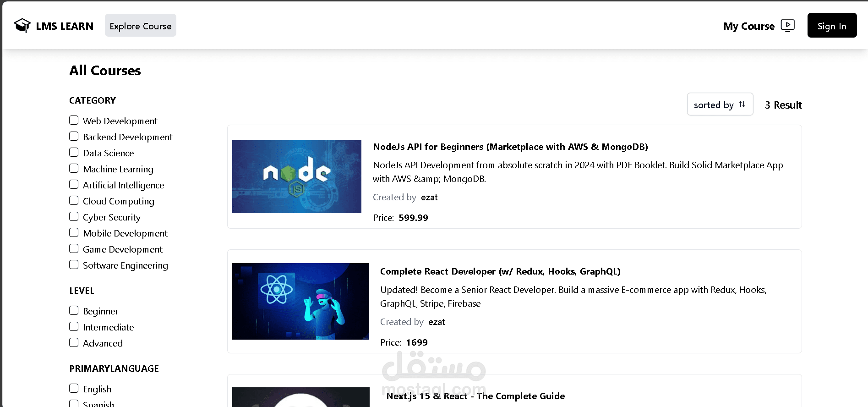Click the graduation cap logo icon
This screenshot has height=407, width=868.
(x=22, y=26)
